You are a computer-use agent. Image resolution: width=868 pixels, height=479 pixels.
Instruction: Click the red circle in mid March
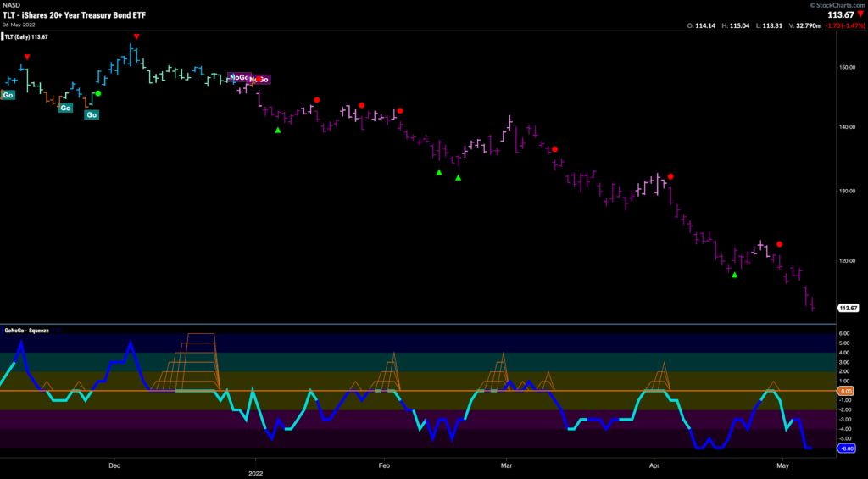[x=554, y=149]
